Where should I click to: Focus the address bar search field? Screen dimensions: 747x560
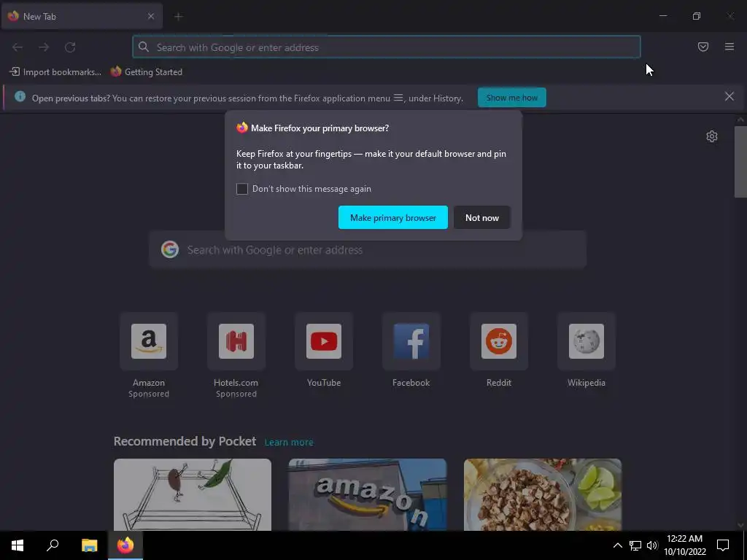(386, 47)
